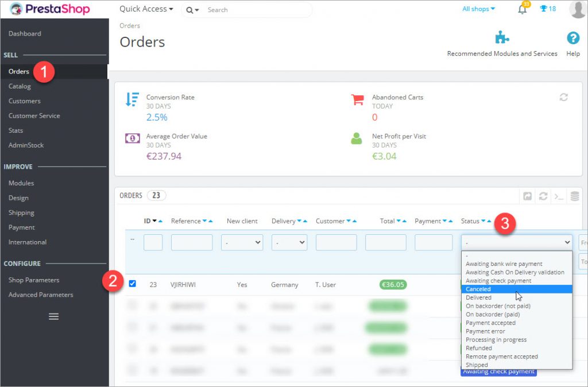Refresh the orders list with the refresh icon

[x=543, y=196]
